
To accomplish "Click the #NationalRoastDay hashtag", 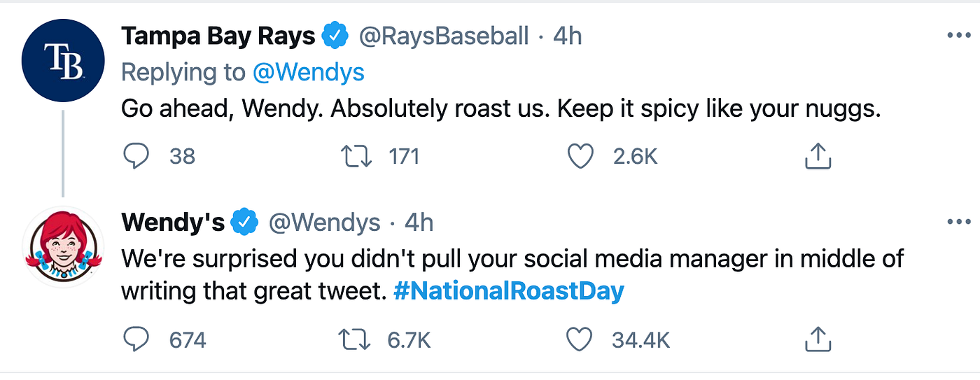I will point(509,290).
